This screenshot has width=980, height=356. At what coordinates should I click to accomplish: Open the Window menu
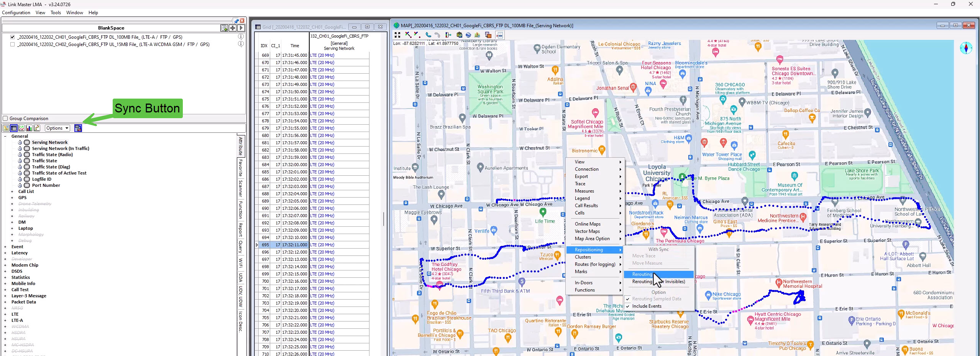click(75, 13)
